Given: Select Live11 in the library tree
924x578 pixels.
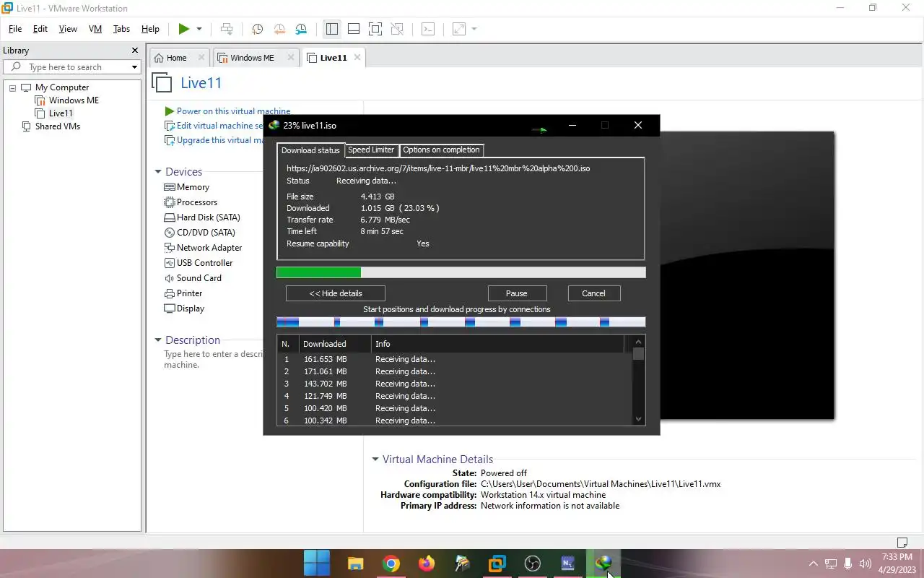Looking at the screenshot, I should pyautogui.click(x=54, y=113).
